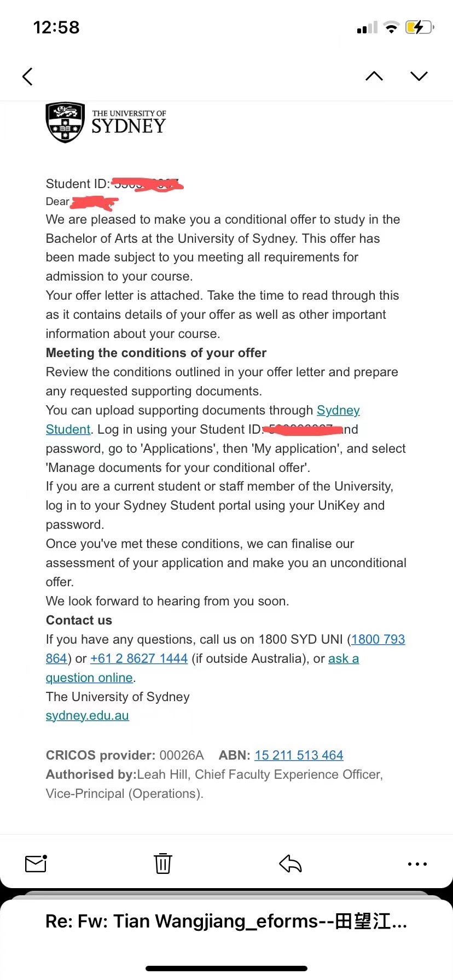Visit the sydney.edu.au website link
Screen dimensions: 453x980
[88, 716]
